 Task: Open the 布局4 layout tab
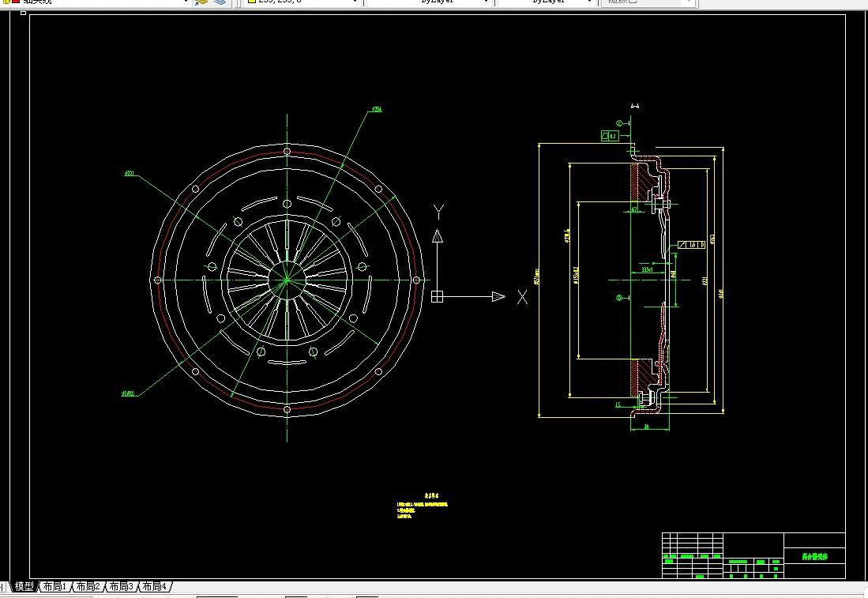pyautogui.click(x=155, y=586)
